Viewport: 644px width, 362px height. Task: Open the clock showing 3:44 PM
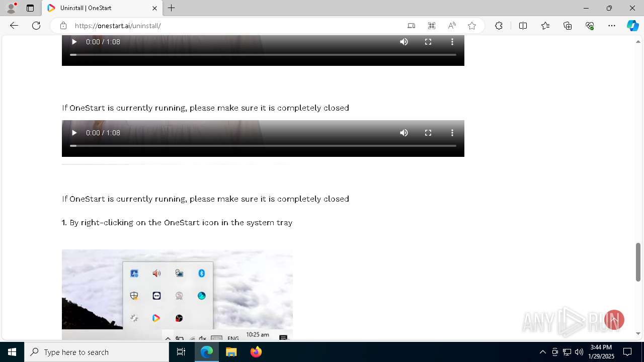pyautogui.click(x=602, y=352)
